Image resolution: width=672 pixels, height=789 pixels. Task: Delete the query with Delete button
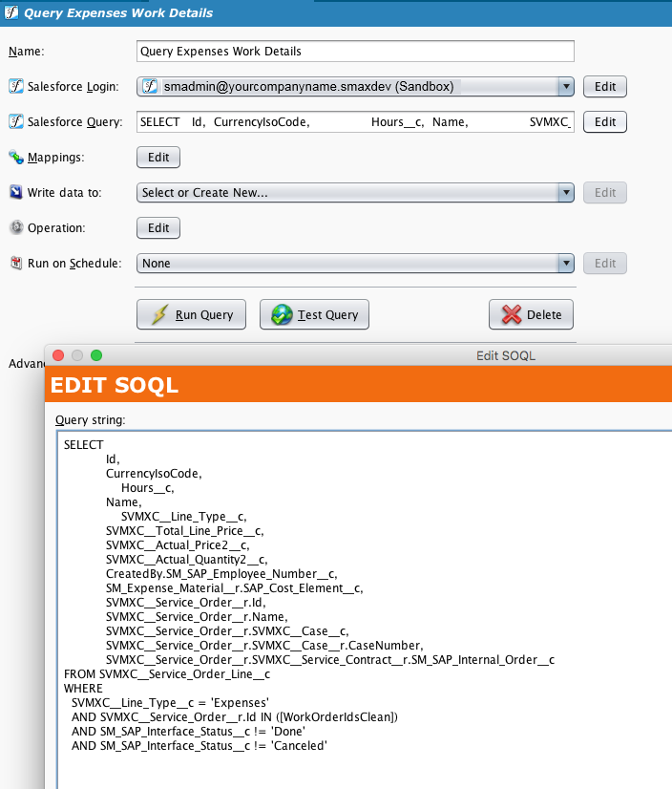click(531, 314)
